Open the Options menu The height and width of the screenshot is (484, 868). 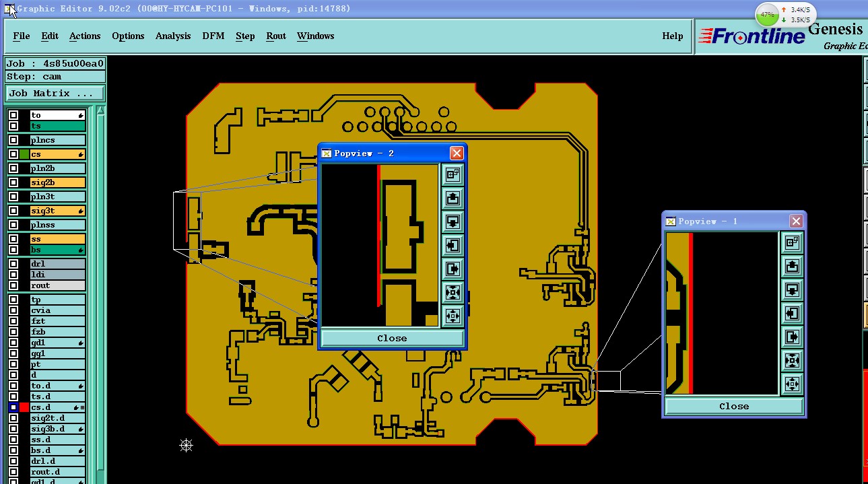(128, 36)
